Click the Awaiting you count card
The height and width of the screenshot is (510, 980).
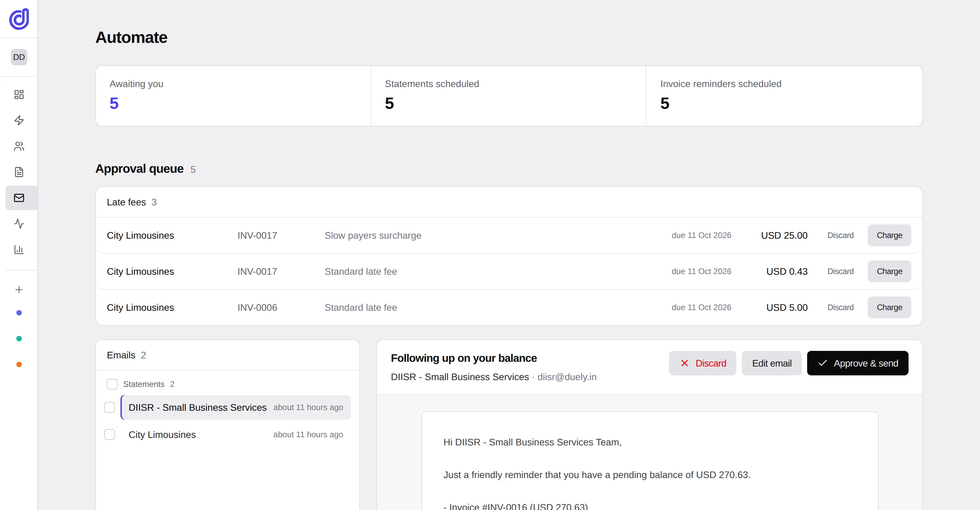pos(233,96)
